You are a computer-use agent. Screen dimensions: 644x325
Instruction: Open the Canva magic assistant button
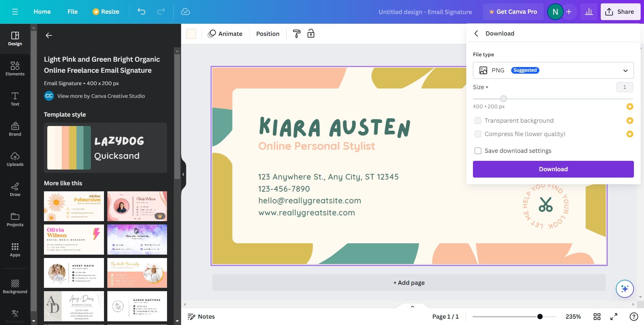coord(624,288)
